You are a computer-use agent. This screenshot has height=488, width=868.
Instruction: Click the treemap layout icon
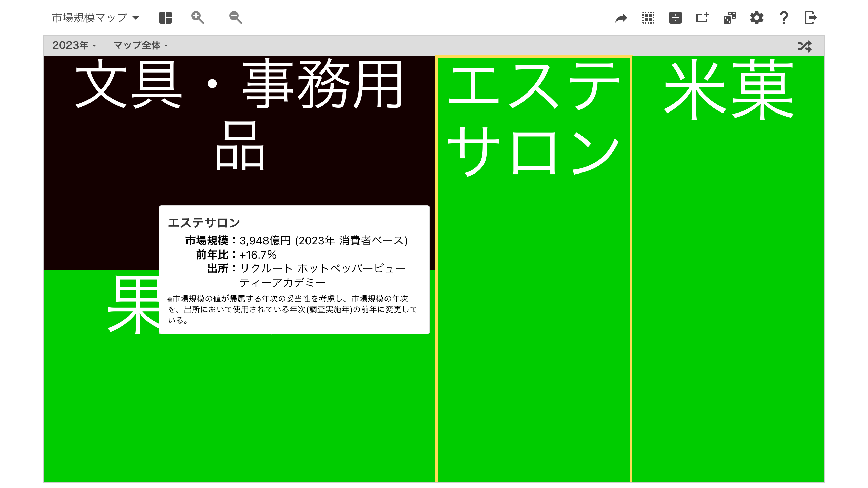[165, 18]
